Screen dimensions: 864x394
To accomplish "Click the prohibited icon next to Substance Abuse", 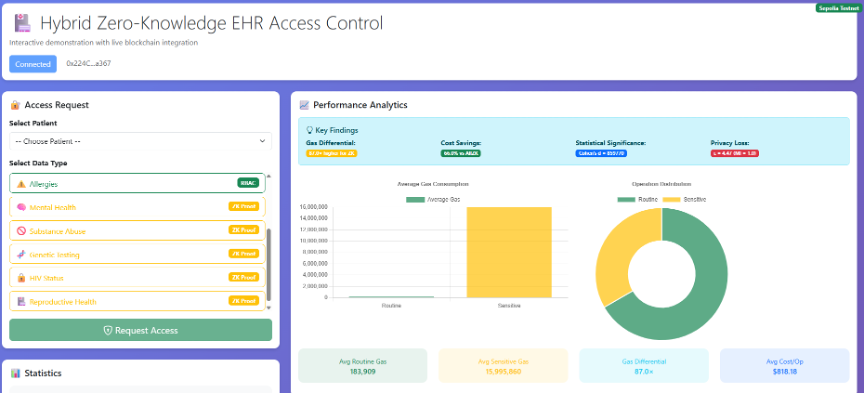I will 21,231.
